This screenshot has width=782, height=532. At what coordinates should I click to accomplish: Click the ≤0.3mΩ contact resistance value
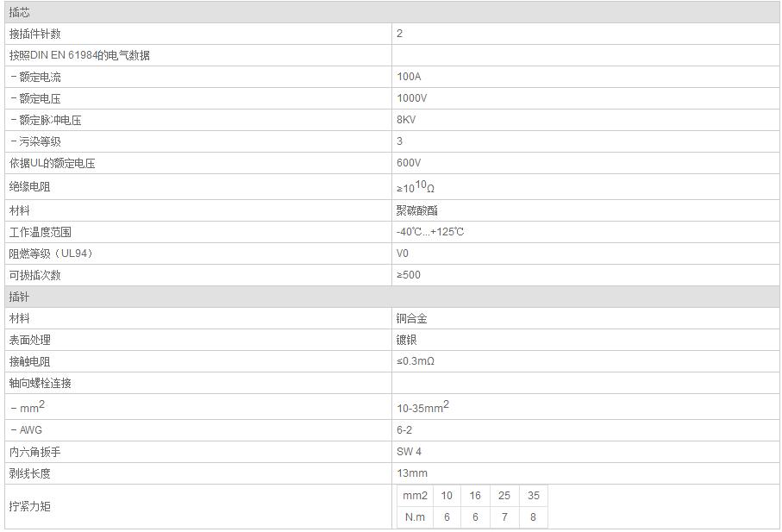coord(416,361)
